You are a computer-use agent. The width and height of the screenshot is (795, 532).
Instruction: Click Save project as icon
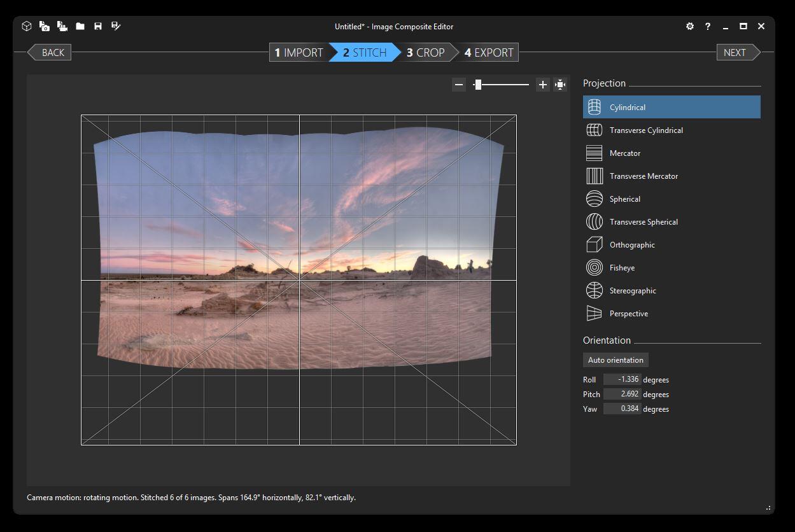[x=116, y=26]
